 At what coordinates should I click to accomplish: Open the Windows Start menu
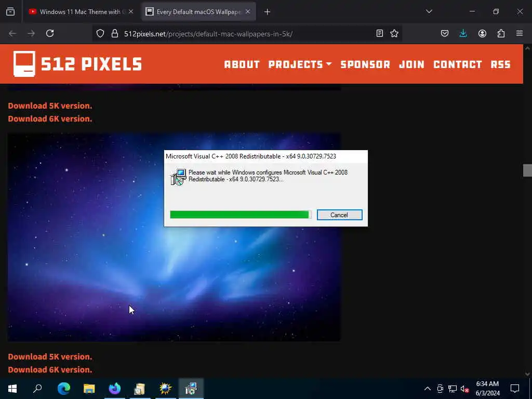click(12, 389)
